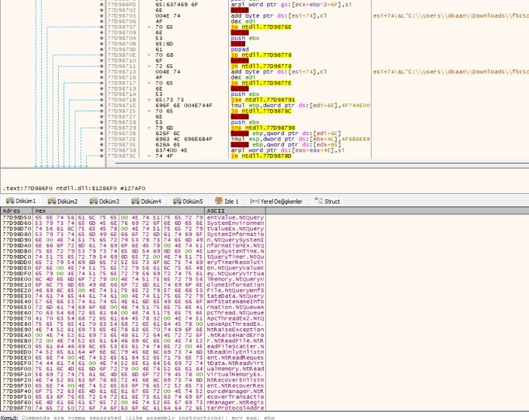
Task: Click the comment beside address 77D98703
Action: (451, 16)
